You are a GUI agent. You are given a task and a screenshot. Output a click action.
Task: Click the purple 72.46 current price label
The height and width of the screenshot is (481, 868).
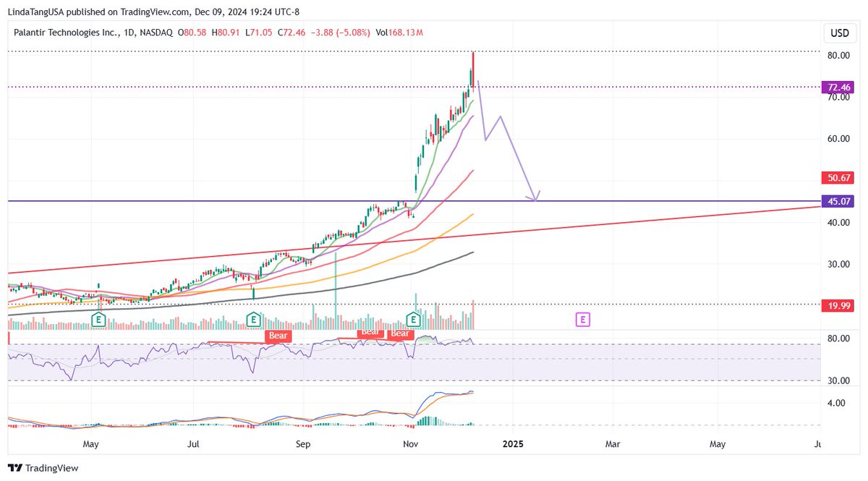tap(840, 88)
